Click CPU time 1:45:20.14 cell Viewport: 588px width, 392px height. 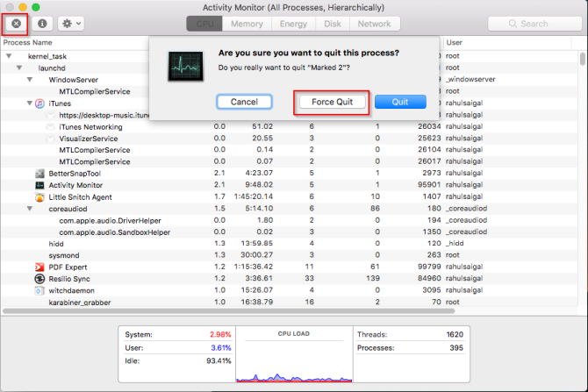click(x=254, y=196)
